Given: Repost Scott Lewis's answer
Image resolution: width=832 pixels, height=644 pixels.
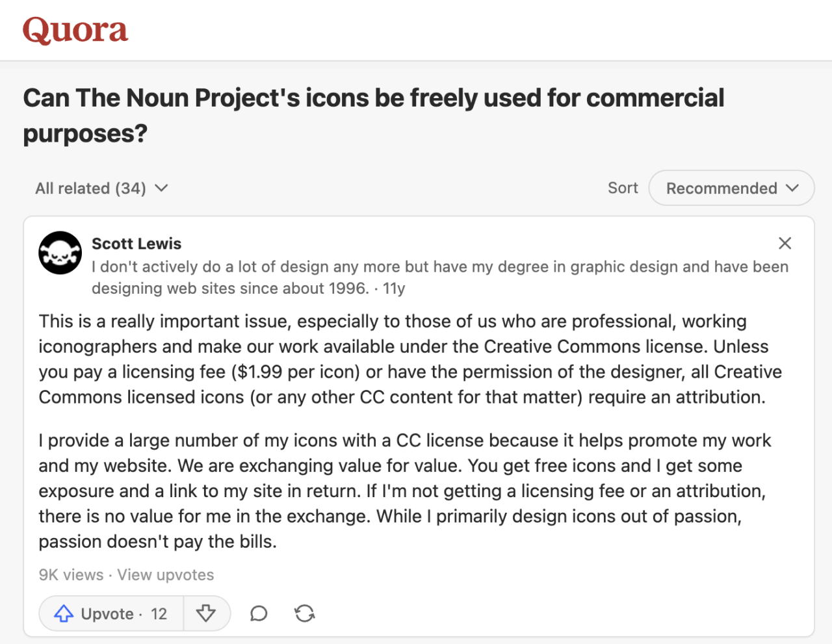Looking at the screenshot, I should point(304,613).
